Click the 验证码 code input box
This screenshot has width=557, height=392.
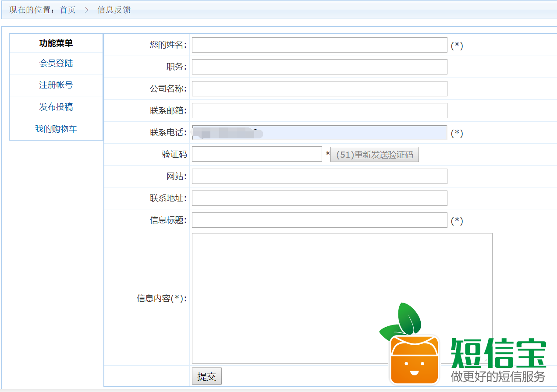pos(257,154)
